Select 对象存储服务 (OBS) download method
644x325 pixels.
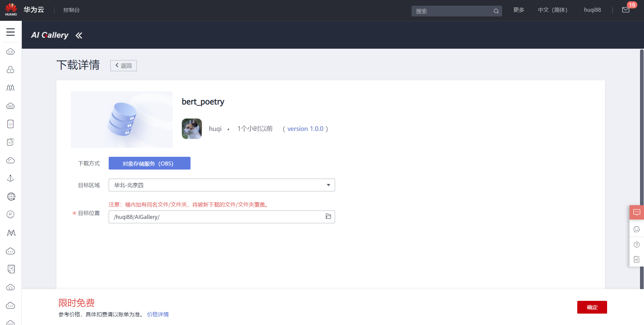point(150,163)
